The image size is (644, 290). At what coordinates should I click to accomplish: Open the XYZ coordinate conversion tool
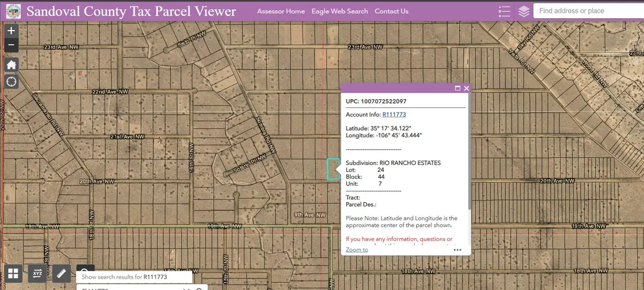point(38,274)
